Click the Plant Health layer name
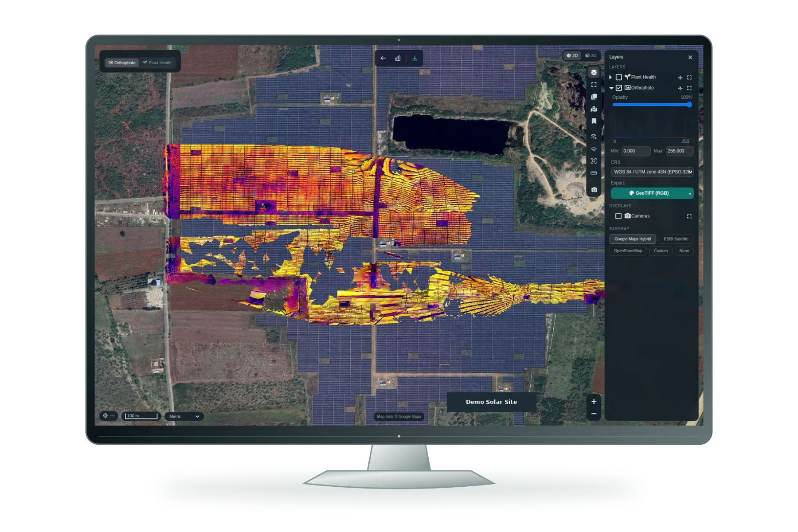 point(643,77)
